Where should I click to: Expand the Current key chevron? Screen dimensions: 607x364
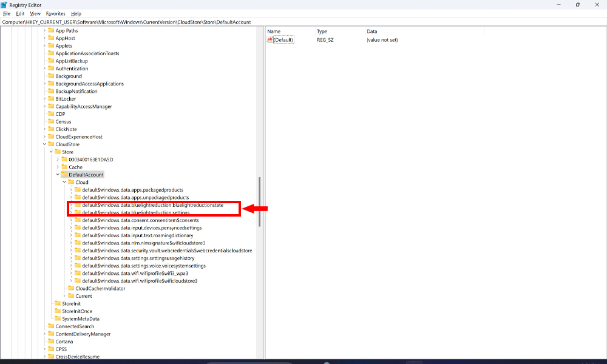[64, 296]
